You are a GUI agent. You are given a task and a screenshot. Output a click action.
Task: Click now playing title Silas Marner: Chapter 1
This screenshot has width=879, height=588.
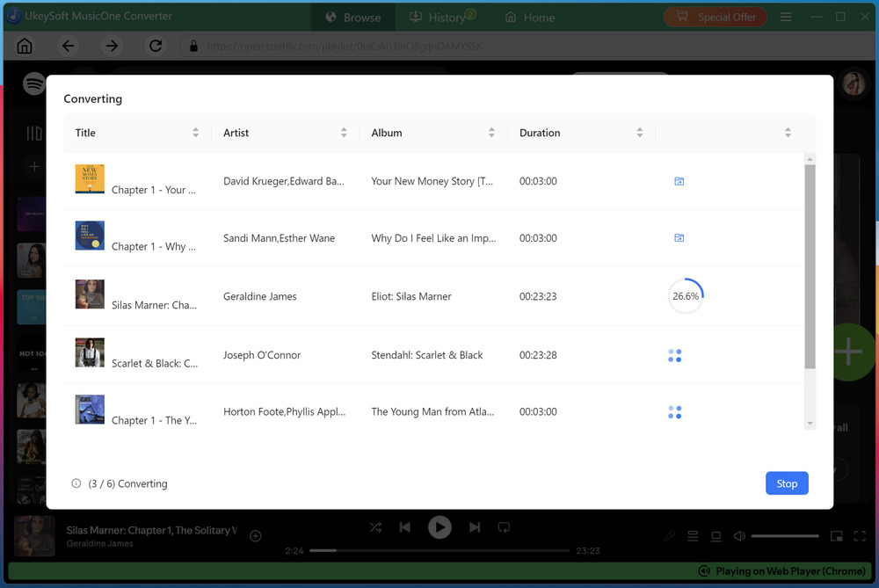(x=151, y=530)
